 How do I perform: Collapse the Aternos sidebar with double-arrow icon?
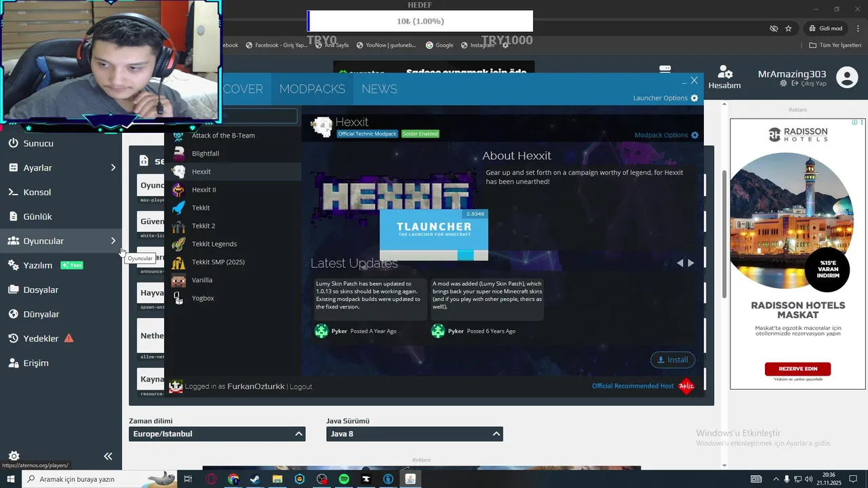click(x=108, y=456)
